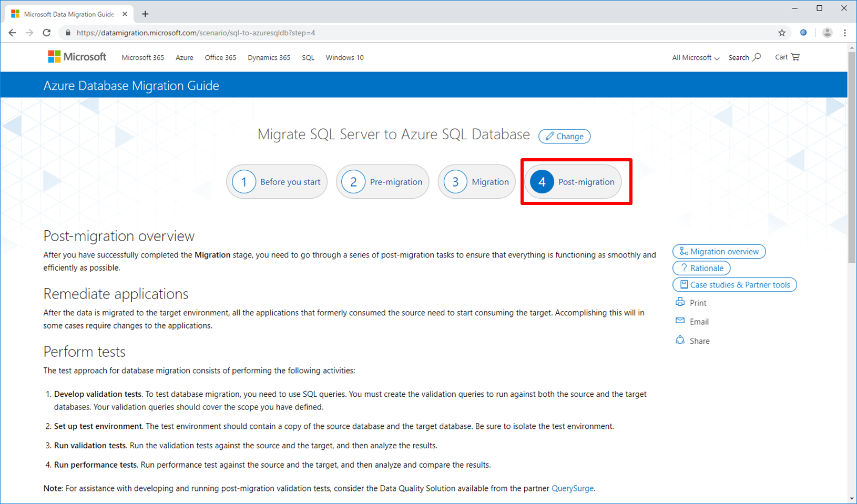Open Microsoft 365 nav item
The width and height of the screenshot is (857, 504).
143,57
